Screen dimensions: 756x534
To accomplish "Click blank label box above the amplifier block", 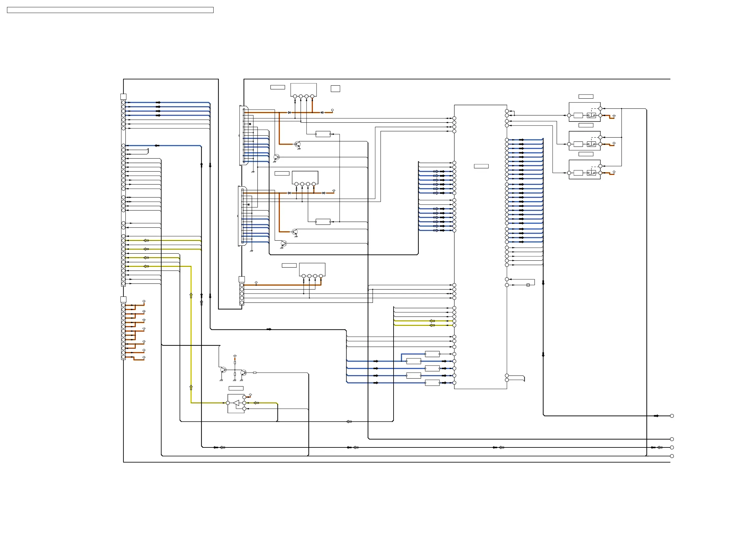I will [236, 388].
